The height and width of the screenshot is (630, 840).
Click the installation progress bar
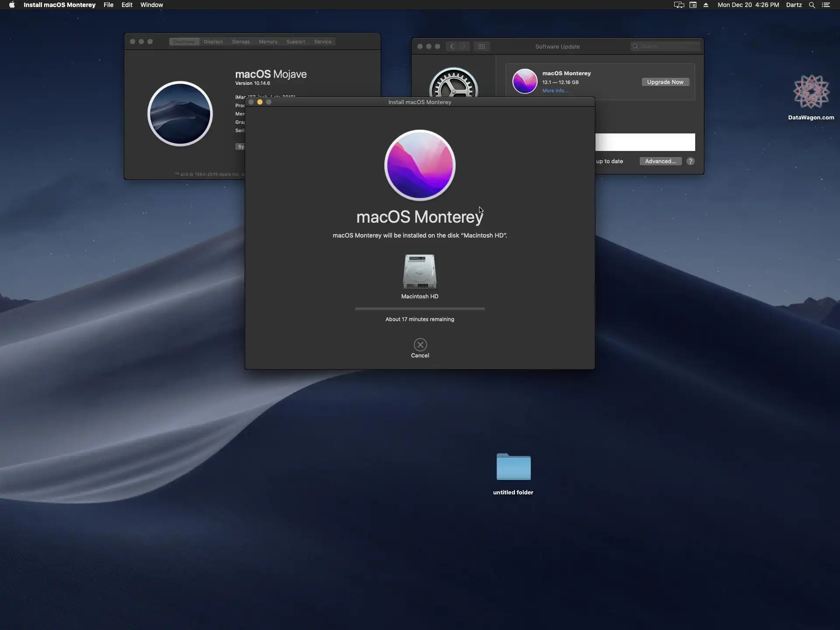click(x=420, y=308)
